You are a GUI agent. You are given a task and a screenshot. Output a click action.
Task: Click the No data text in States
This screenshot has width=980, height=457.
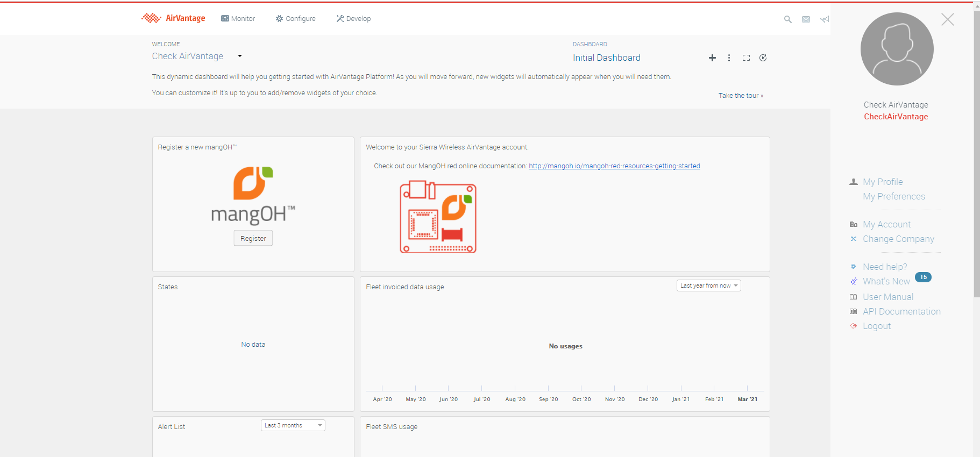[253, 345]
